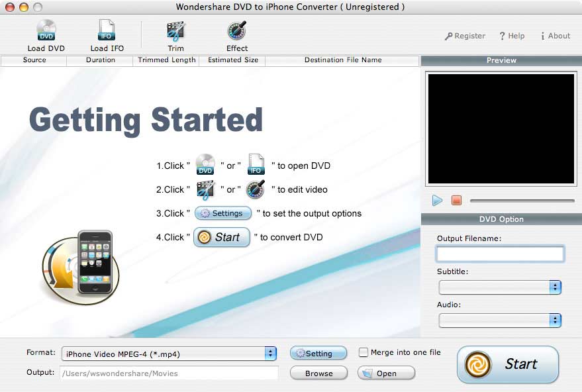
Task: Click the DVD disc icon in step 1
Action: 205,164
